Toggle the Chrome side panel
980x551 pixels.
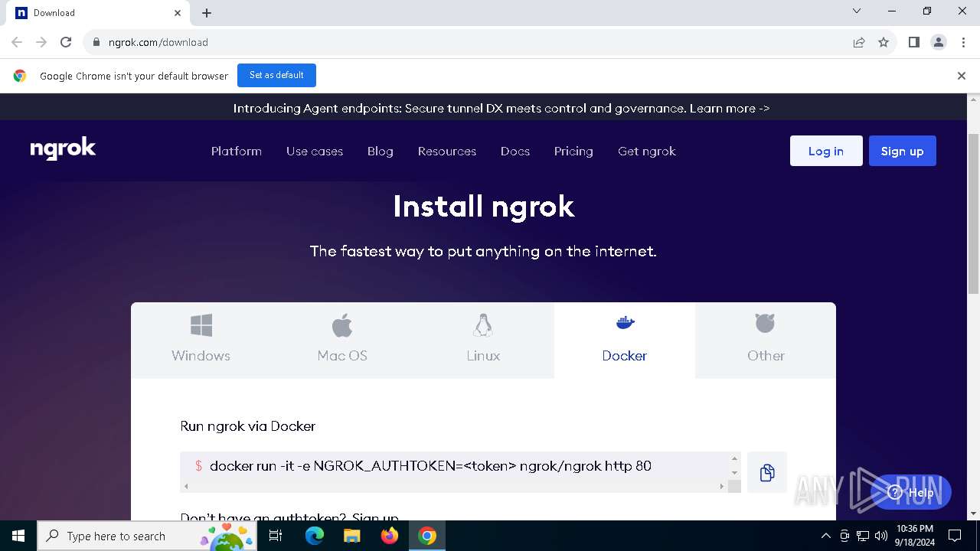click(x=913, y=42)
